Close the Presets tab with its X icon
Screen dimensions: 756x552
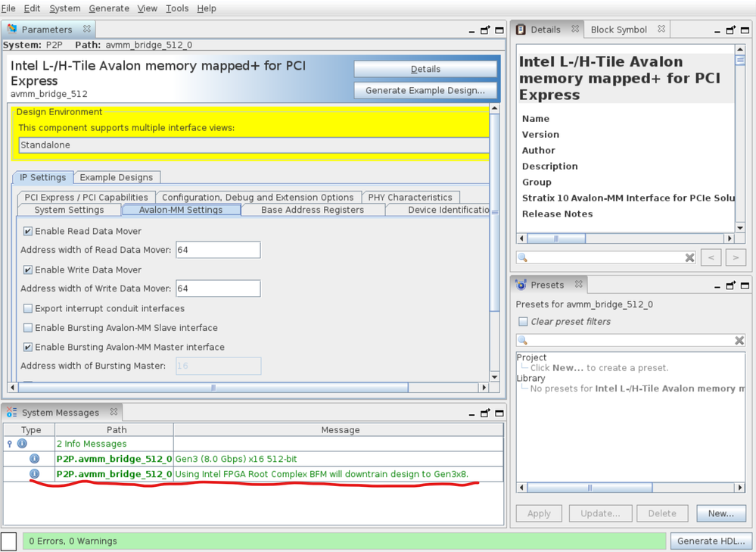click(x=579, y=284)
